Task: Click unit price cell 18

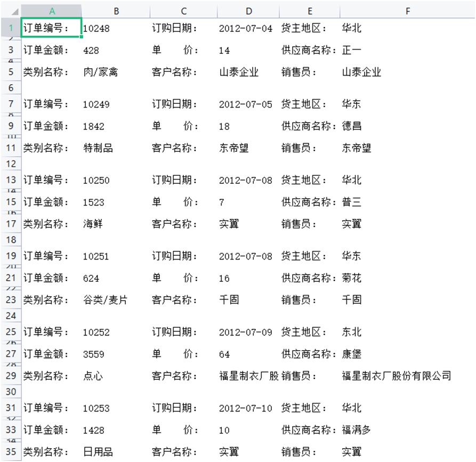Action: (x=248, y=126)
